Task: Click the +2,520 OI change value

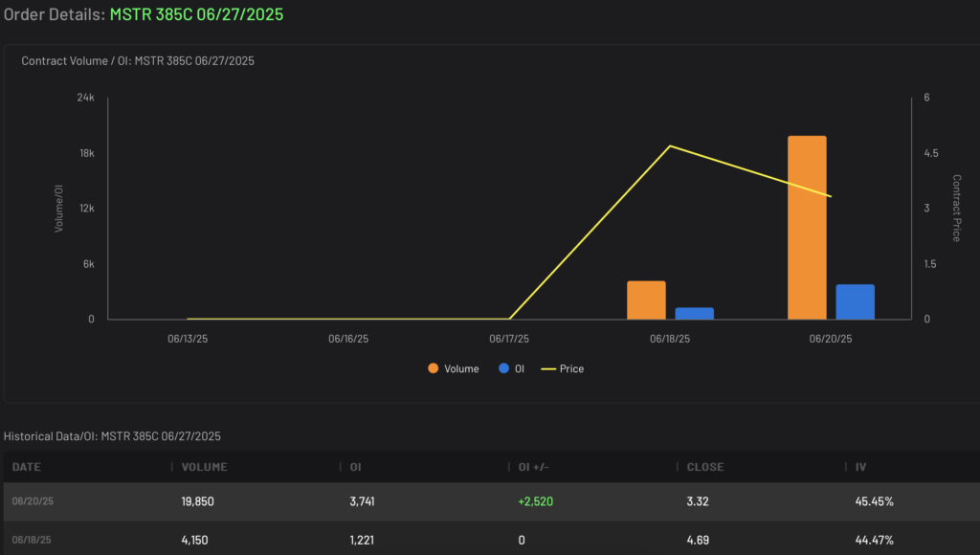Action: [536, 501]
